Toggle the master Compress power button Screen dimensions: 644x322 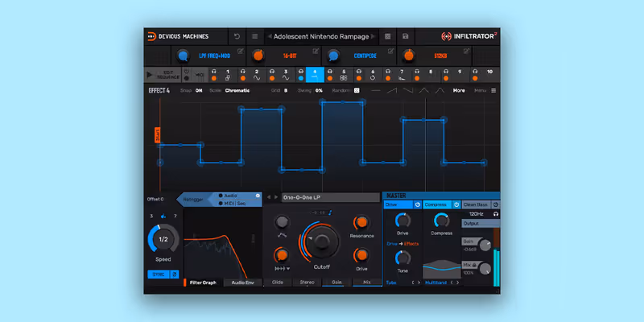[456, 204]
